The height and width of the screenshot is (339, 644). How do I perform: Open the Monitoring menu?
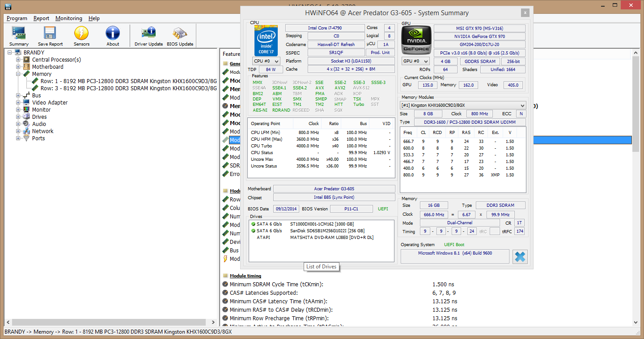click(x=69, y=18)
